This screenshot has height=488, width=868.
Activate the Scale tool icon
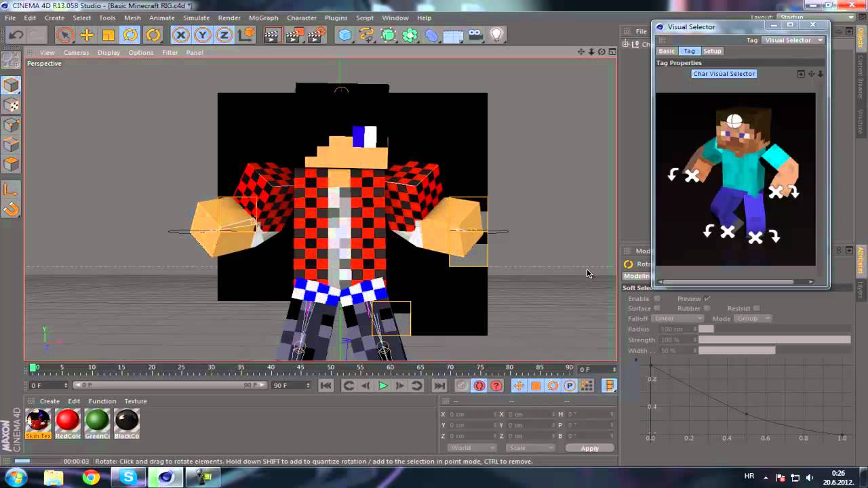[108, 35]
